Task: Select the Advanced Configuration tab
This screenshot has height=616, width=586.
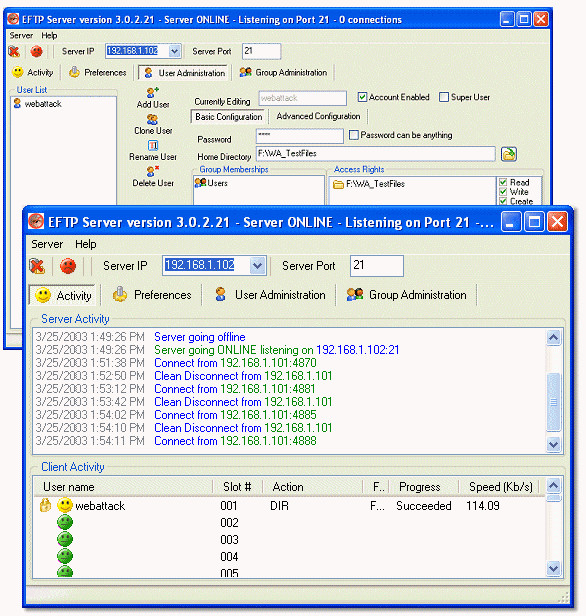Action: pyautogui.click(x=318, y=116)
